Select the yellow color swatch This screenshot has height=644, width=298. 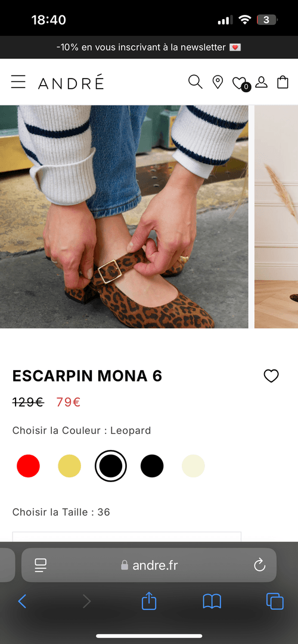tap(70, 466)
